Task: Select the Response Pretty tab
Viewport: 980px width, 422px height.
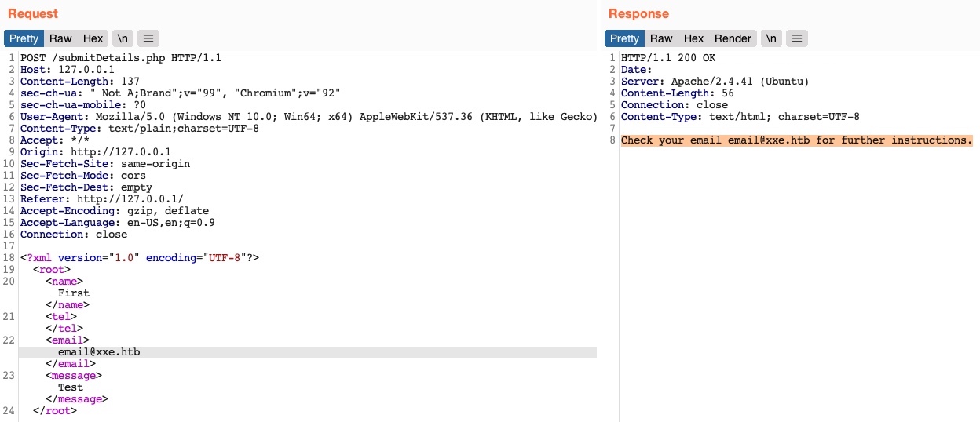Action: tap(624, 38)
